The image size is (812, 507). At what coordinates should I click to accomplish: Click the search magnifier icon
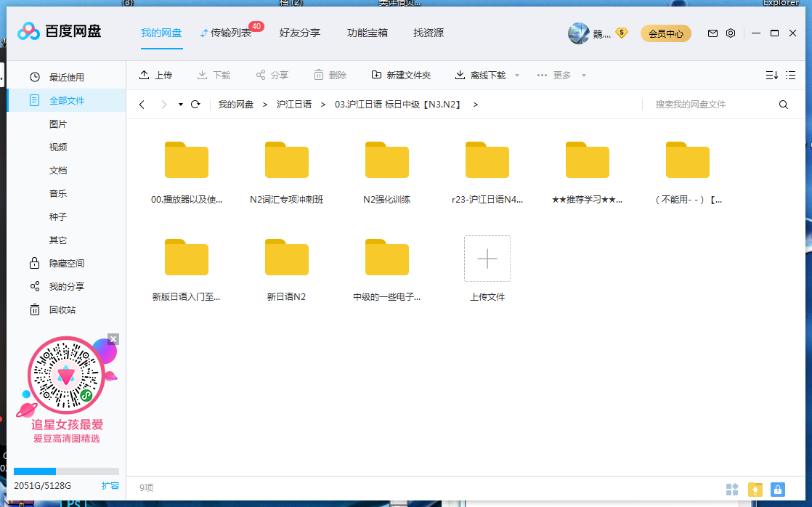[x=784, y=105]
